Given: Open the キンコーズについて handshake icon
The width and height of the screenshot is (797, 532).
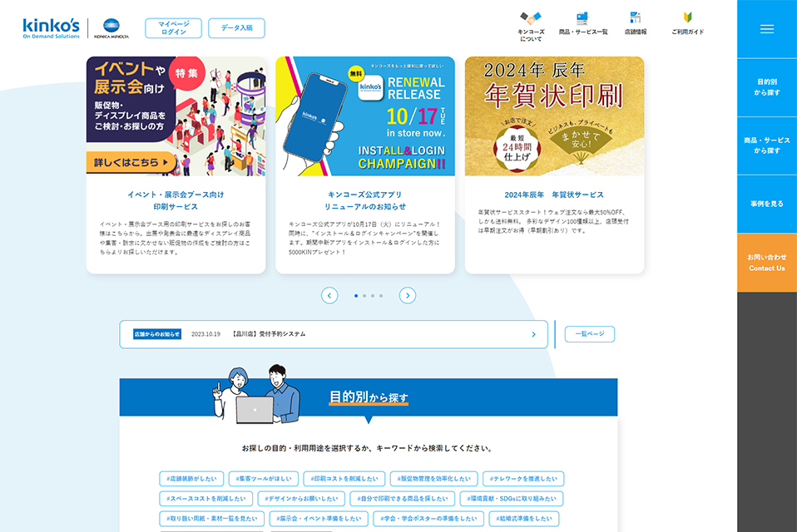Looking at the screenshot, I should pos(531,19).
